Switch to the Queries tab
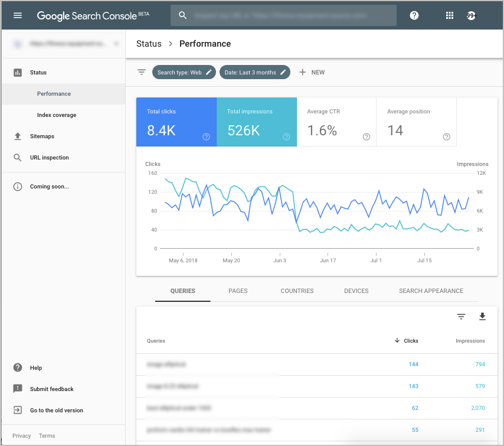Screen dimensions: 504x446 (182, 291)
